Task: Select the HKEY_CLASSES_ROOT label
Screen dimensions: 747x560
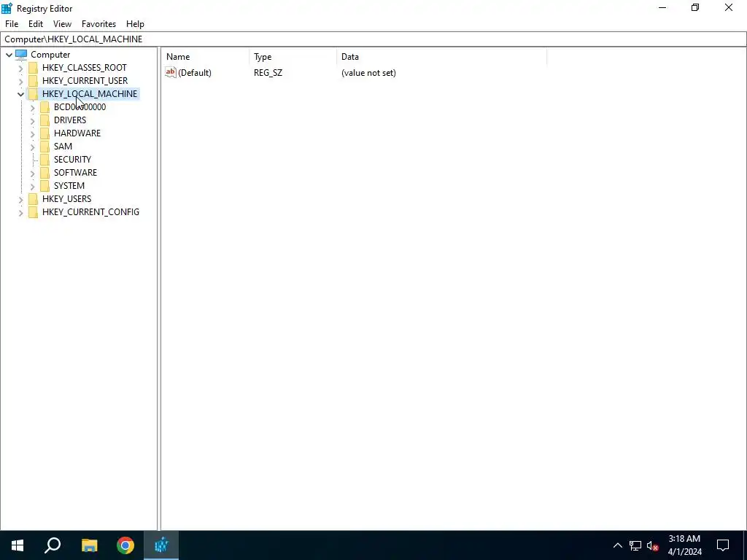Action: point(85,68)
